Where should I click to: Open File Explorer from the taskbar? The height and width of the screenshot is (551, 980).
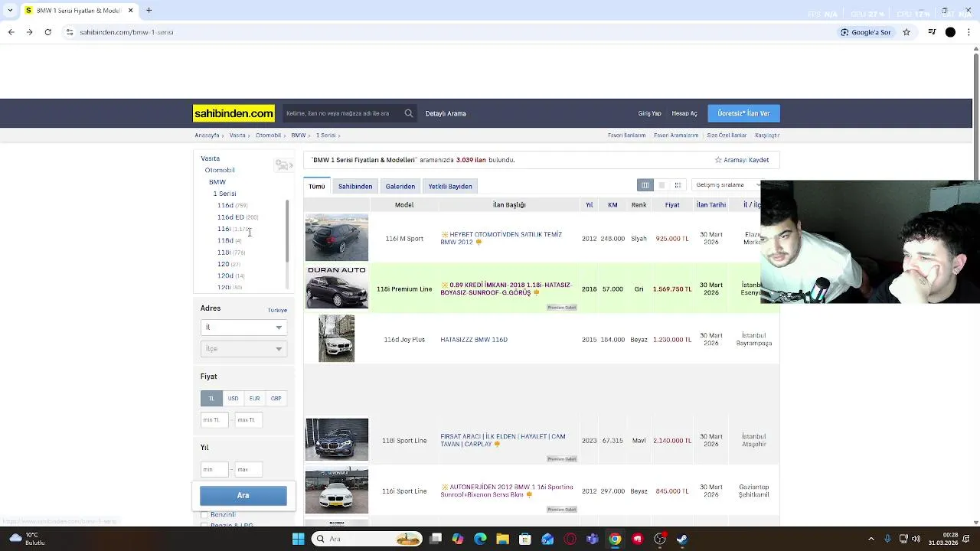[x=502, y=539]
